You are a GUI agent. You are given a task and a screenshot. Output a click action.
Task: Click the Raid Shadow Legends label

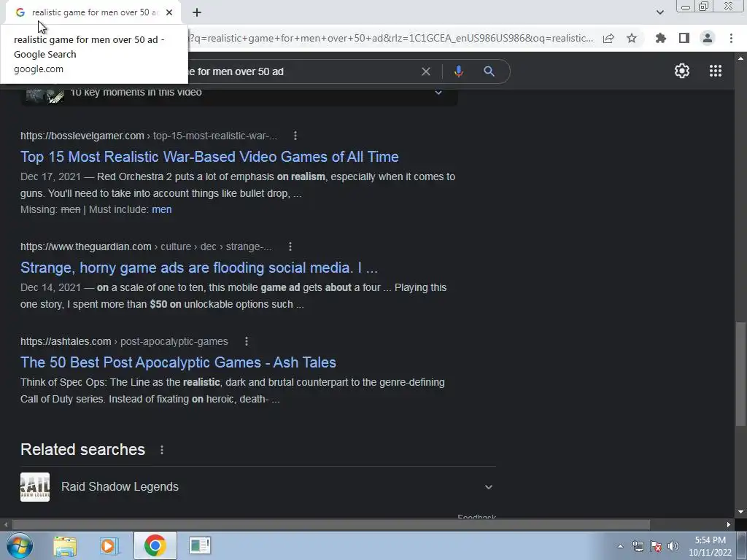[120, 486]
